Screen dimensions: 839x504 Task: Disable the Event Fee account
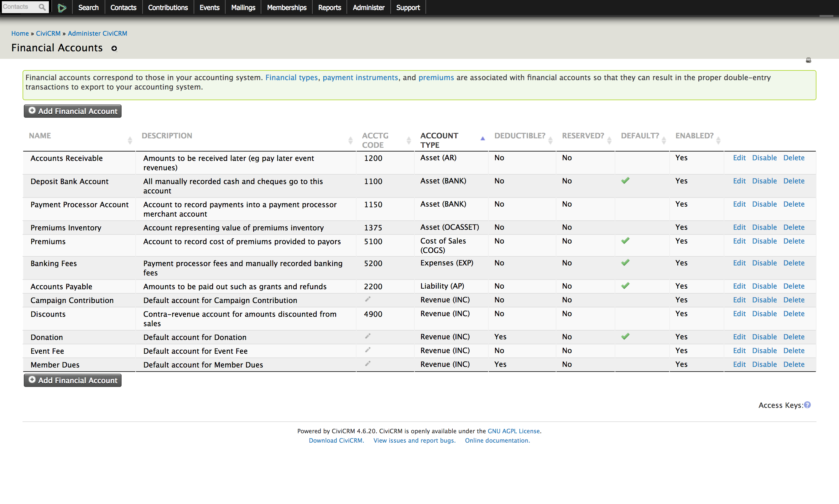click(x=764, y=350)
